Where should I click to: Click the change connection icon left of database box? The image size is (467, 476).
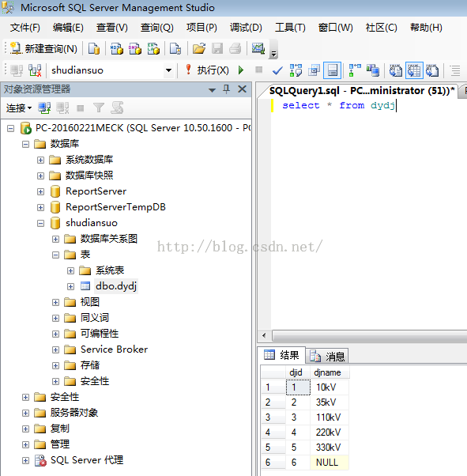[x=35, y=70]
